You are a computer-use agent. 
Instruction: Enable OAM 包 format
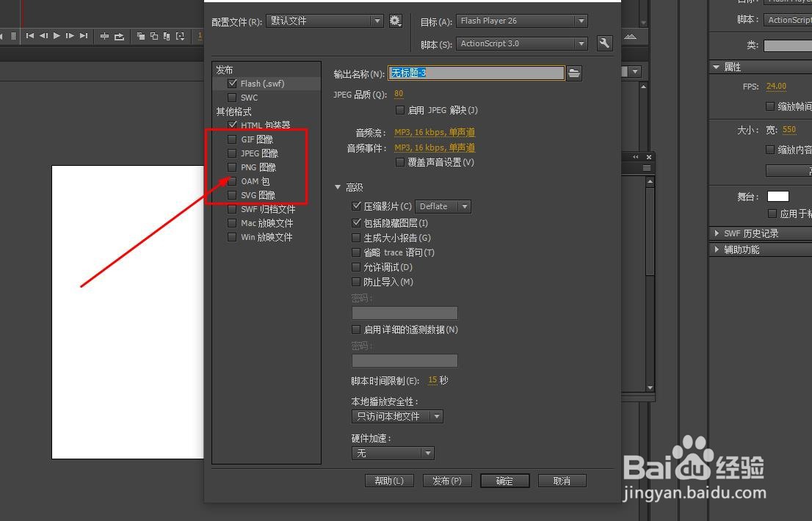coord(232,181)
